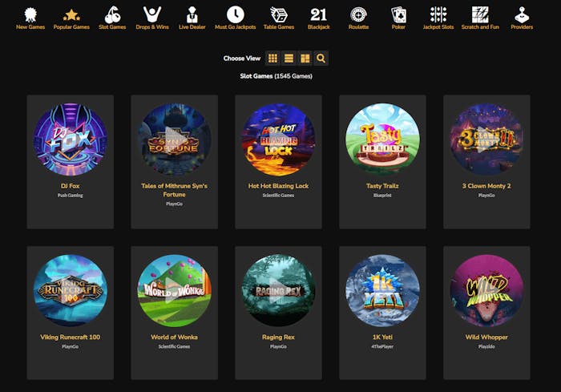This screenshot has width=561, height=392.
Task: Open the game search magnifier
Action: pyautogui.click(x=321, y=58)
